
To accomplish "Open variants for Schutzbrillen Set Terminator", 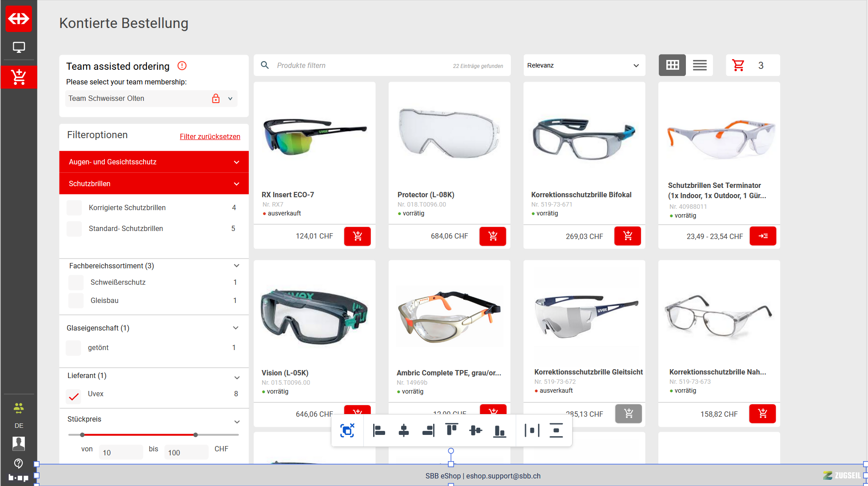I will tap(763, 236).
